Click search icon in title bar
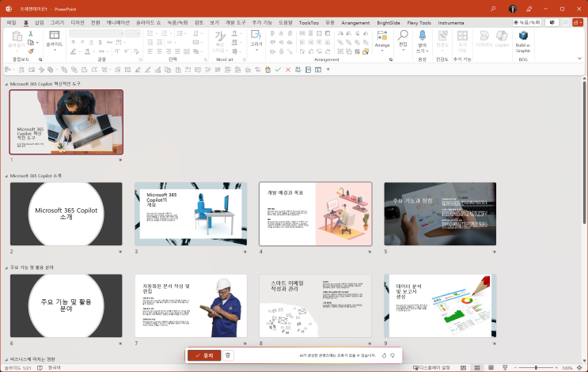This screenshot has width=588, height=372. point(493,9)
